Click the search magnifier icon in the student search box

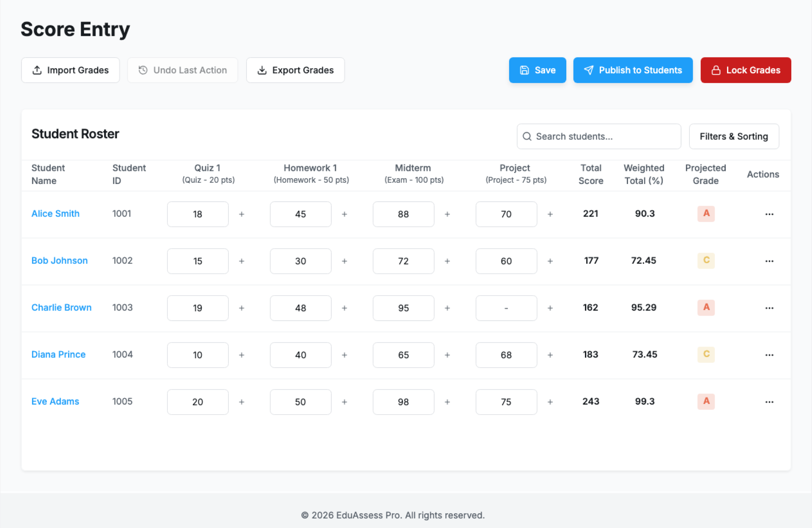(x=527, y=136)
